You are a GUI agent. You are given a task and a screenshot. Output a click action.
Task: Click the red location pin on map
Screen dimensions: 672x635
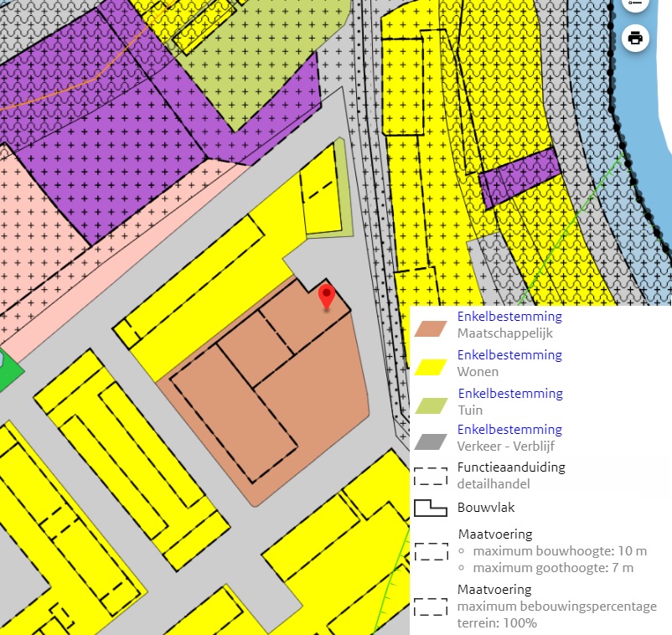pos(327,297)
